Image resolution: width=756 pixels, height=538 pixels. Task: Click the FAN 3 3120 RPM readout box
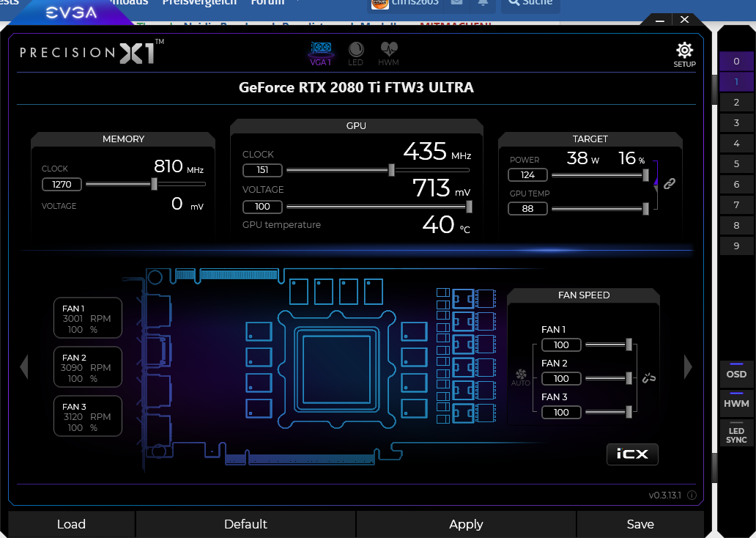(88, 416)
